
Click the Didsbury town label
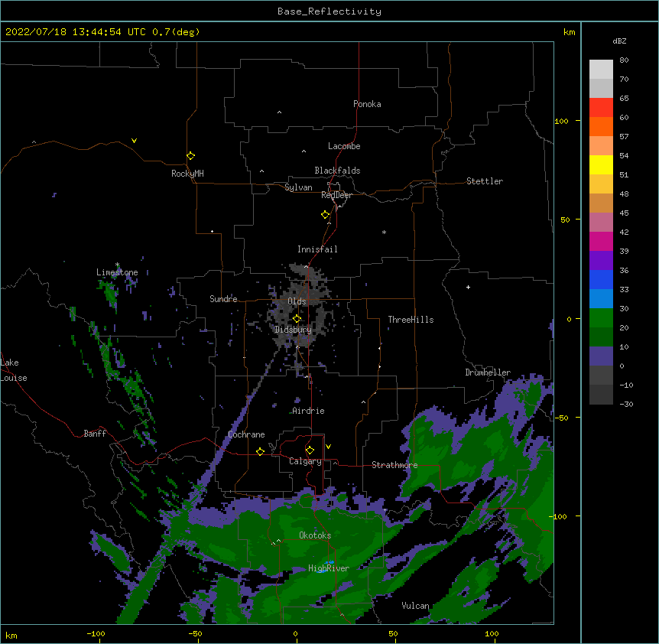294,330
